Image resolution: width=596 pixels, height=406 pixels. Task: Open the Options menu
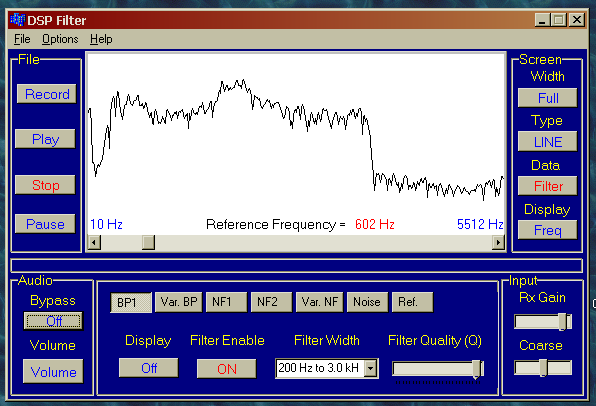point(60,39)
